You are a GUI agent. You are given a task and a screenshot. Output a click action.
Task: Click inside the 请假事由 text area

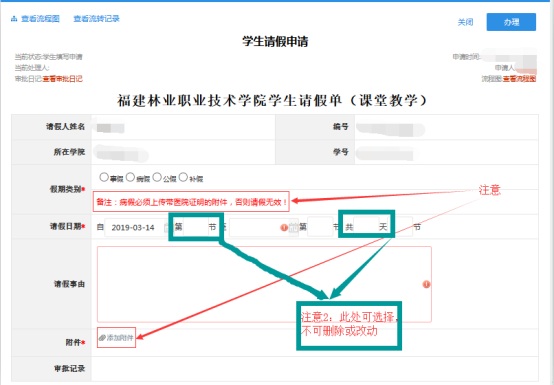pyautogui.click(x=264, y=284)
